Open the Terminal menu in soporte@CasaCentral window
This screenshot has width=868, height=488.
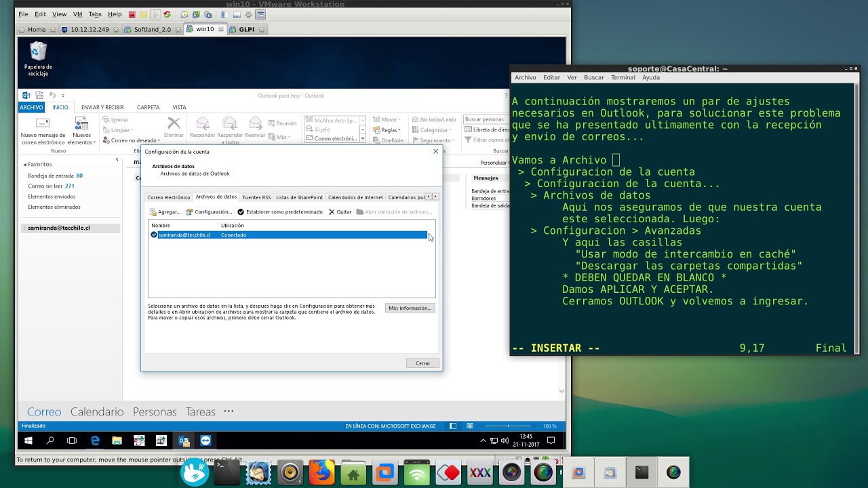click(623, 77)
